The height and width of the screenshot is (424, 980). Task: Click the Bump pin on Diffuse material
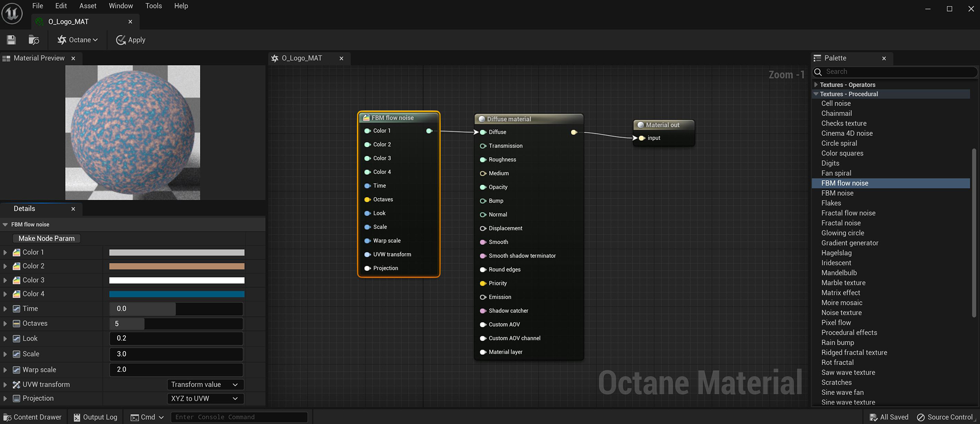[483, 201]
